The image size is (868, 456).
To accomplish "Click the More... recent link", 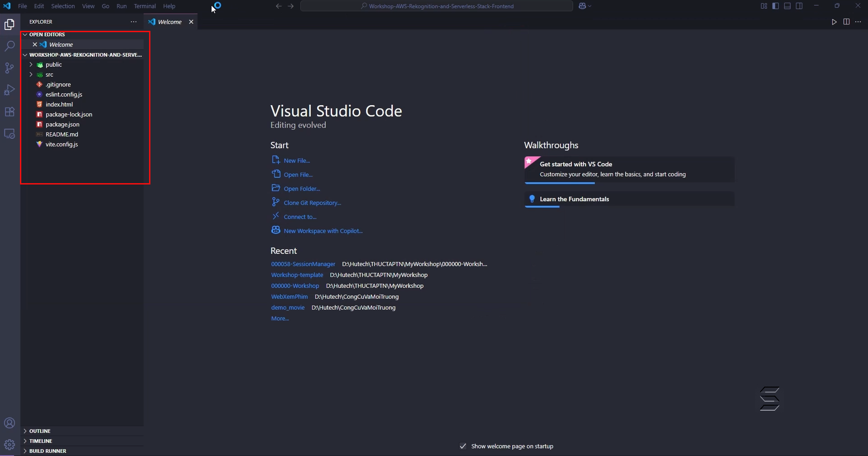I will [x=280, y=318].
